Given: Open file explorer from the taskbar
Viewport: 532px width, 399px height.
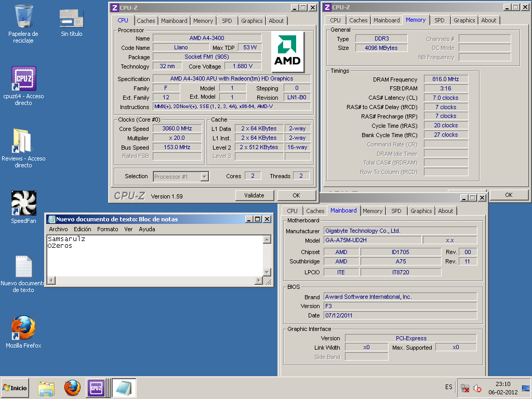Looking at the screenshot, I should coord(46,388).
